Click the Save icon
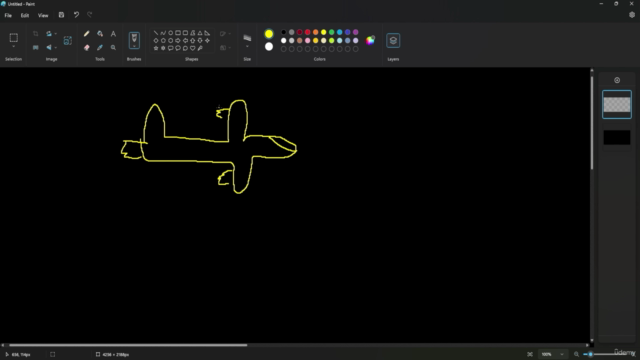The width and height of the screenshot is (640, 360). point(61,15)
